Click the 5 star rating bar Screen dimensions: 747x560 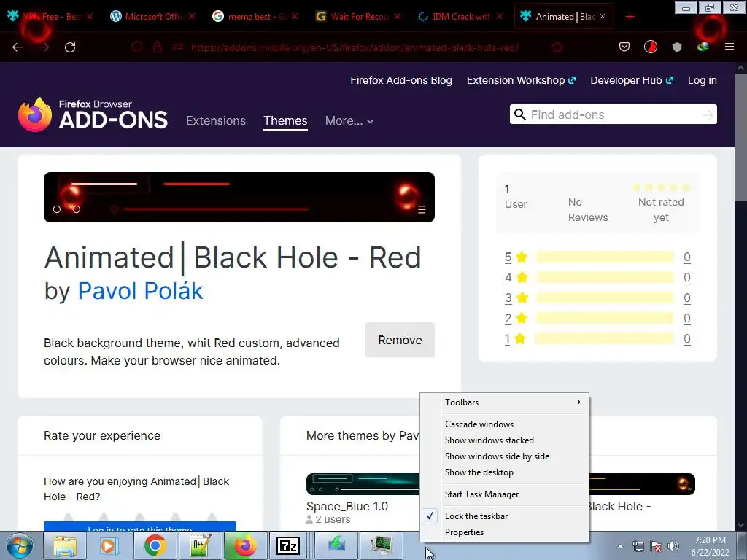(x=605, y=257)
